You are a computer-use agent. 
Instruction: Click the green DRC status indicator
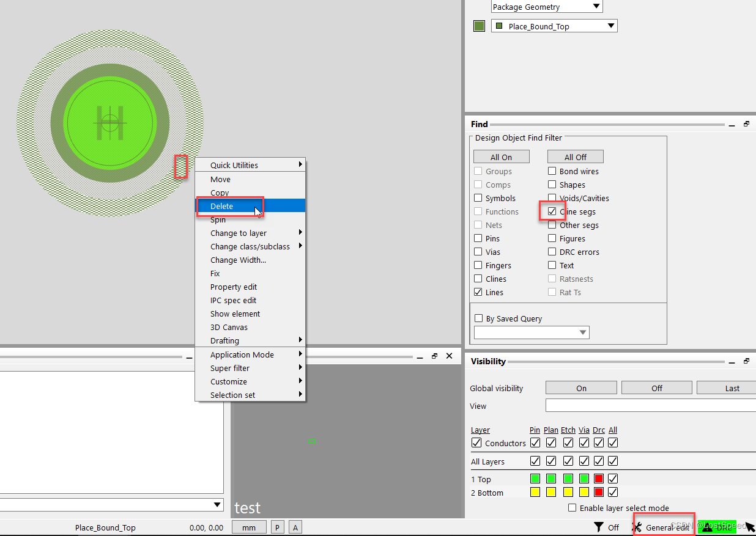(716, 527)
